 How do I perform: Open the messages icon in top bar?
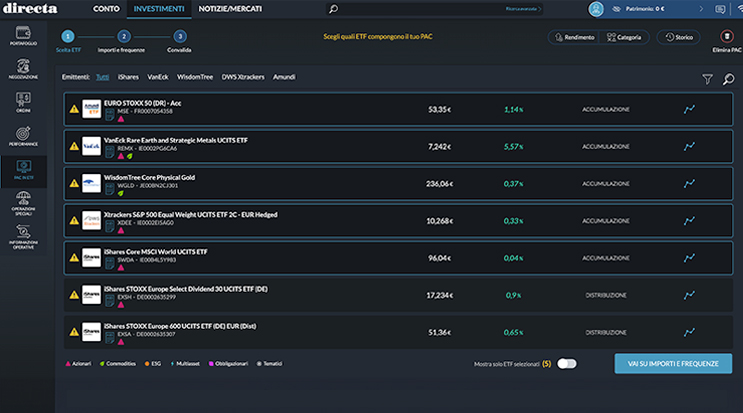[720, 9]
